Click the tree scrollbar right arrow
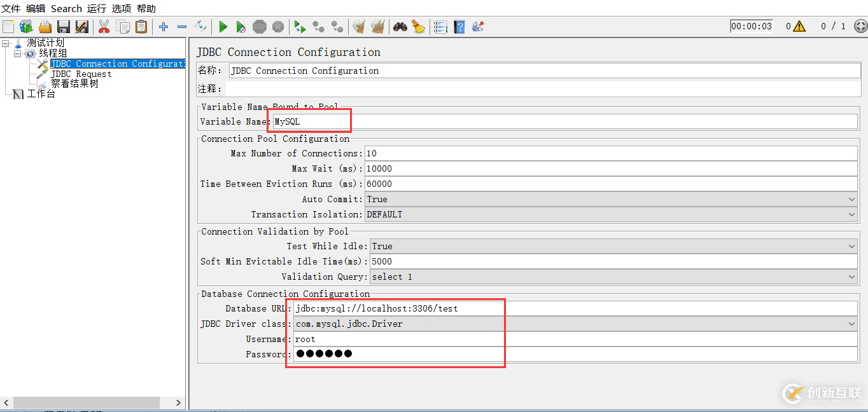The width and height of the screenshot is (868, 412). (178, 402)
